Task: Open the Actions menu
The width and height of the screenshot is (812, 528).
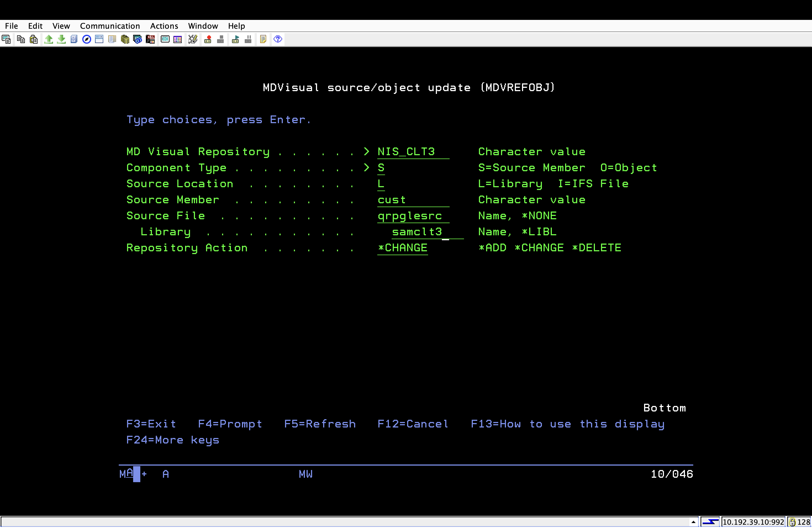Action: (x=164, y=26)
